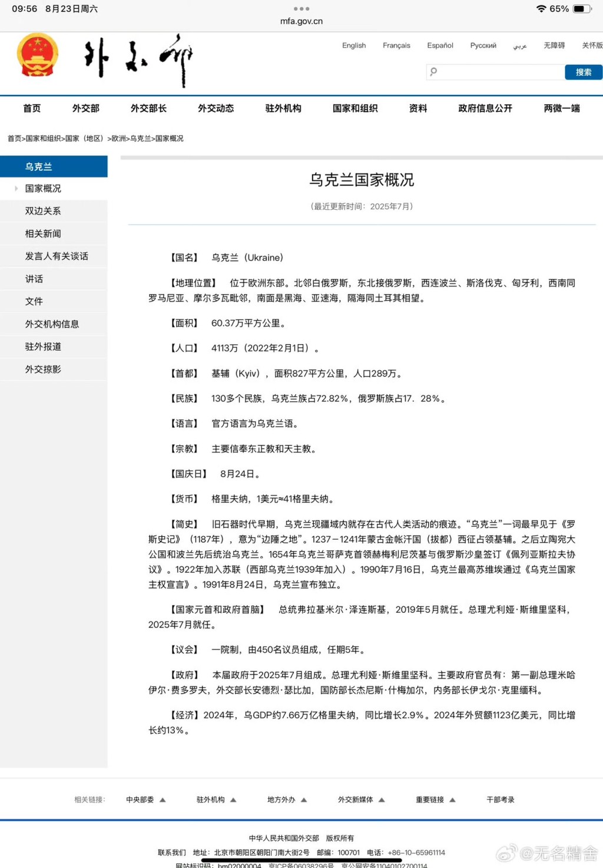The image size is (603, 868).
Task: Click the arrow beside 国家概况 sidebar item
Action: point(16,189)
